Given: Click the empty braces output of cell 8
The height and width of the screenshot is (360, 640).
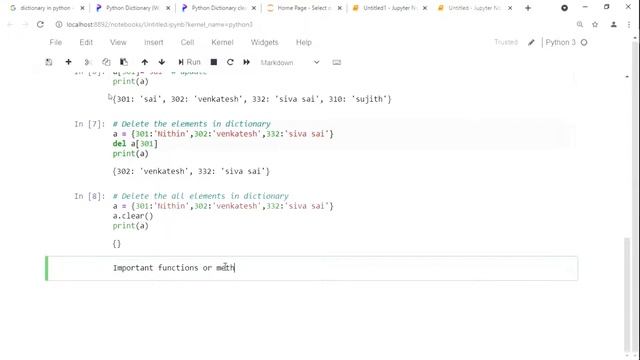Looking at the screenshot, I should pyautogui.click(x=117, y=244).
